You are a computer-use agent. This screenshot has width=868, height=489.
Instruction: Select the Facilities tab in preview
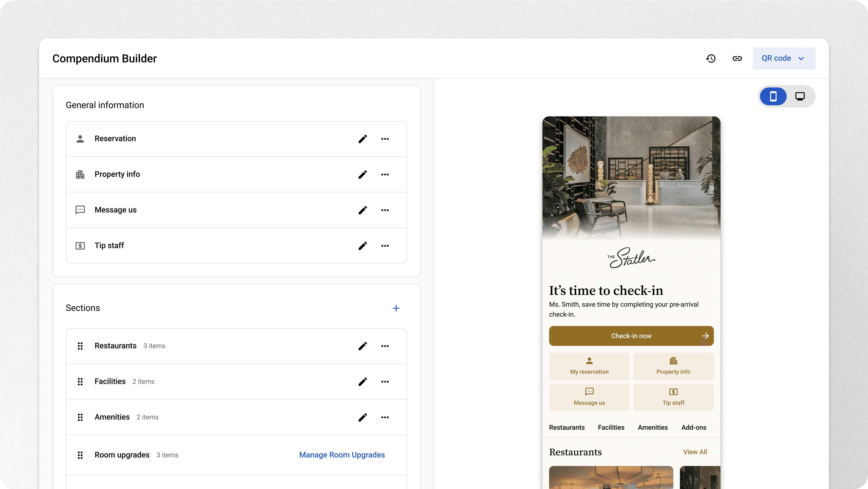(x=611, y=427)
